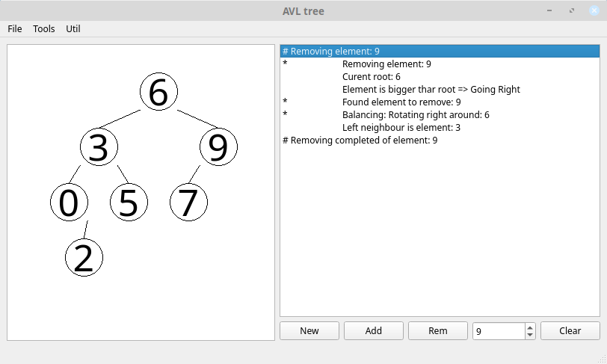Increment the value with spinbox up arrow

tap(530, 327)
